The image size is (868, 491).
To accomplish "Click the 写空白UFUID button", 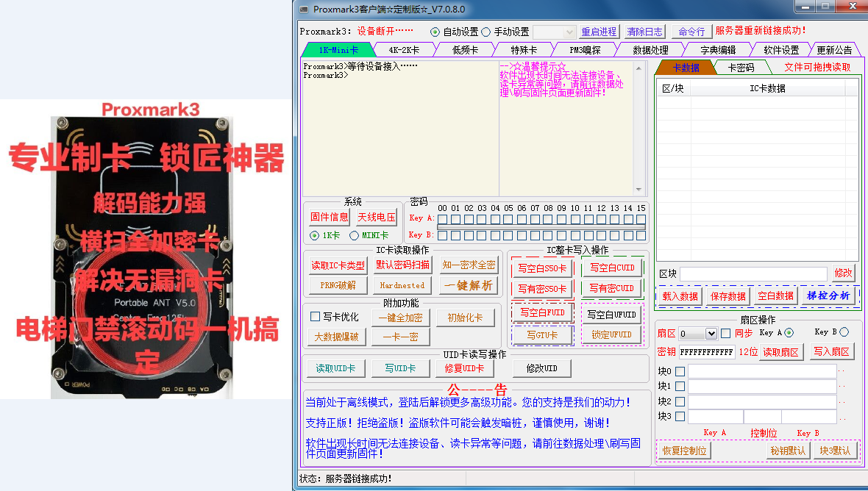I will (612, 315).
